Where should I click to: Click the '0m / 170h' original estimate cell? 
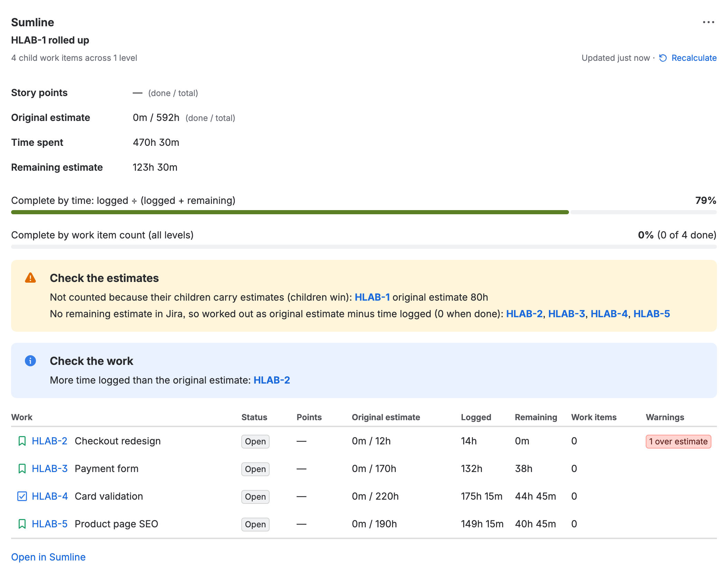(x=374, y=469)
